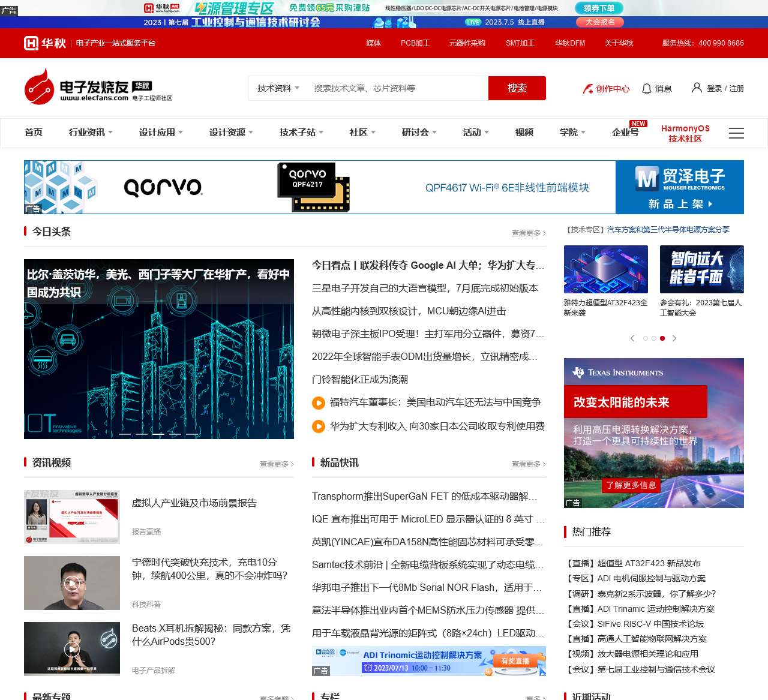Click the red 搜索 button
This screenshot has width=768, height=700.
coord(517,88)
